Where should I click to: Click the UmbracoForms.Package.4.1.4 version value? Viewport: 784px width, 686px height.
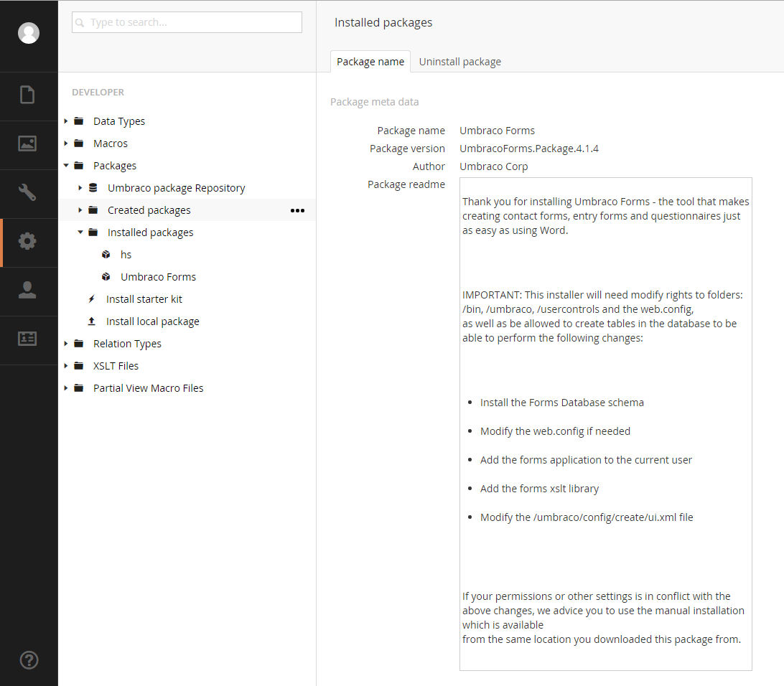point(529,149)
